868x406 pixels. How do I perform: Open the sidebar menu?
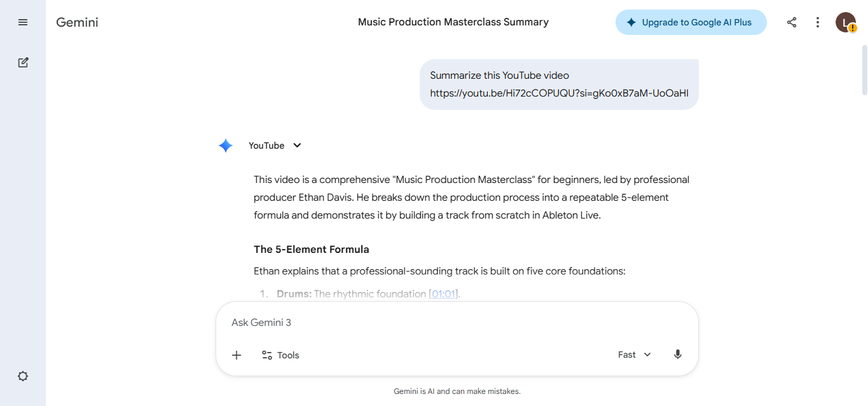[22, 22]
